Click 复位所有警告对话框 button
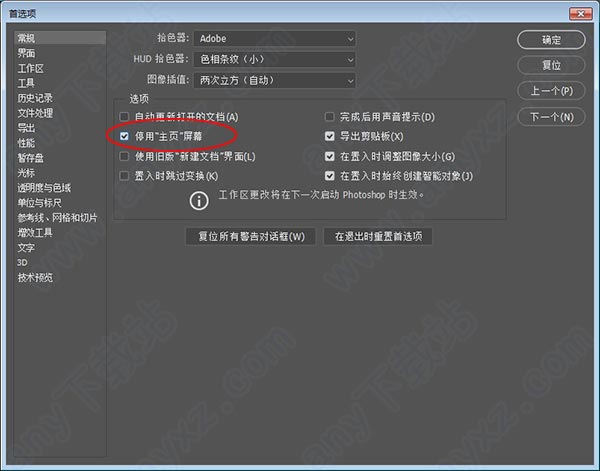 point(251,236)
